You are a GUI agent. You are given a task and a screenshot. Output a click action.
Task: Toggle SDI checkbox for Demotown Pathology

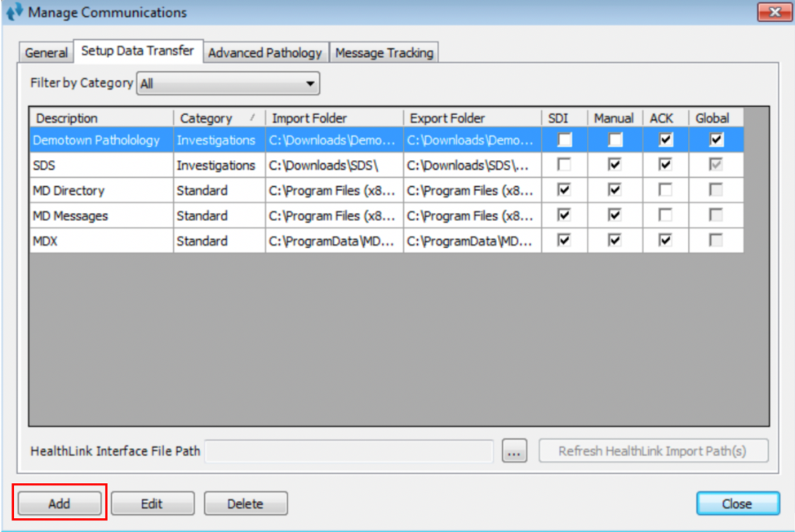(x=565, y=140)
